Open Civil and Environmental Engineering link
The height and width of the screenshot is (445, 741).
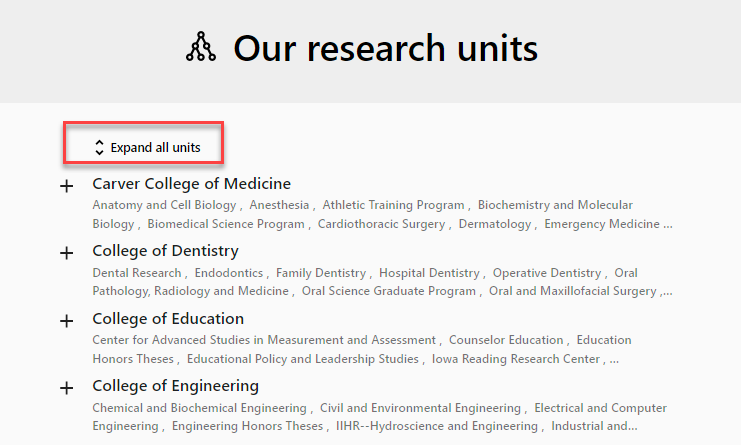420,408
